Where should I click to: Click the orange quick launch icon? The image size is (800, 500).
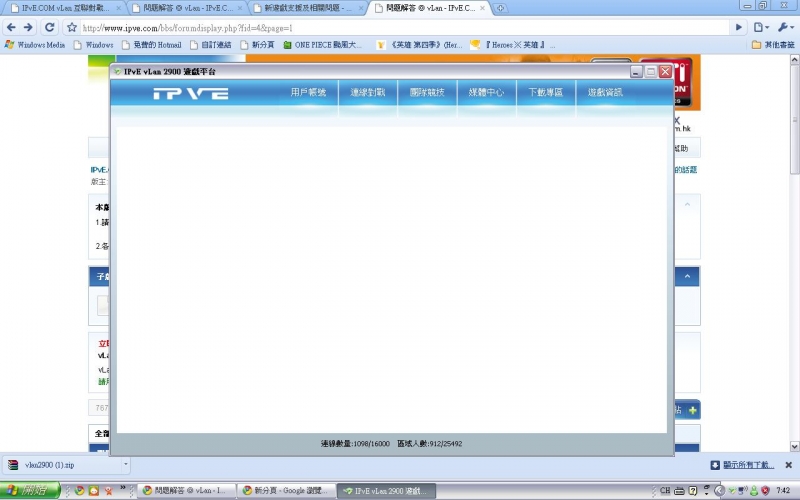coord(94,490)
